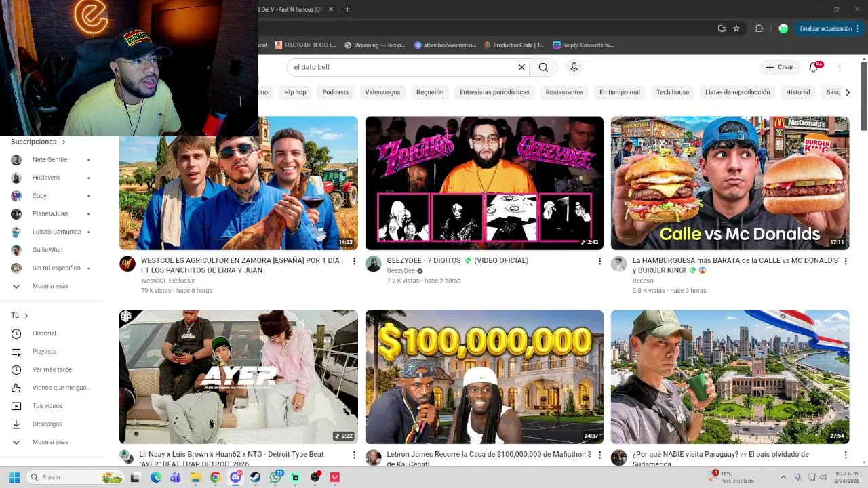Click Finalizar actualización button
The width and height of the screenshot is (868, 488).
[x=829, y=28]
